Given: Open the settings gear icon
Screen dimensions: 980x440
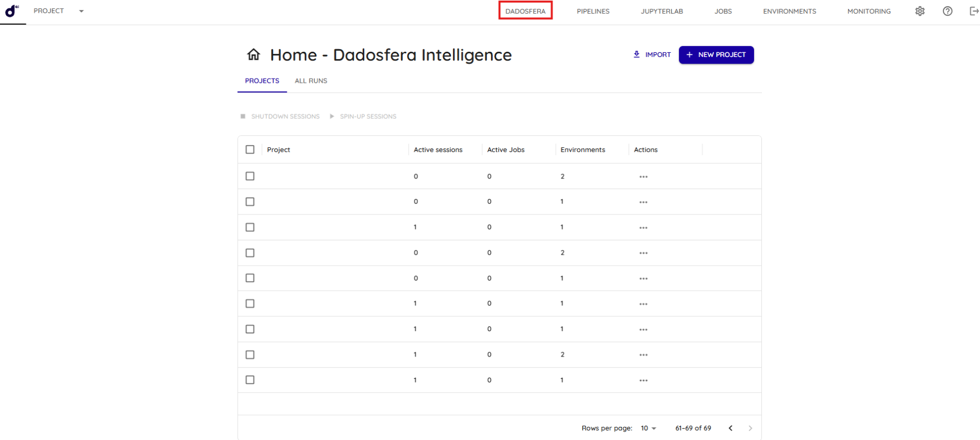Looking at the screenshot, I should point(920,11).
